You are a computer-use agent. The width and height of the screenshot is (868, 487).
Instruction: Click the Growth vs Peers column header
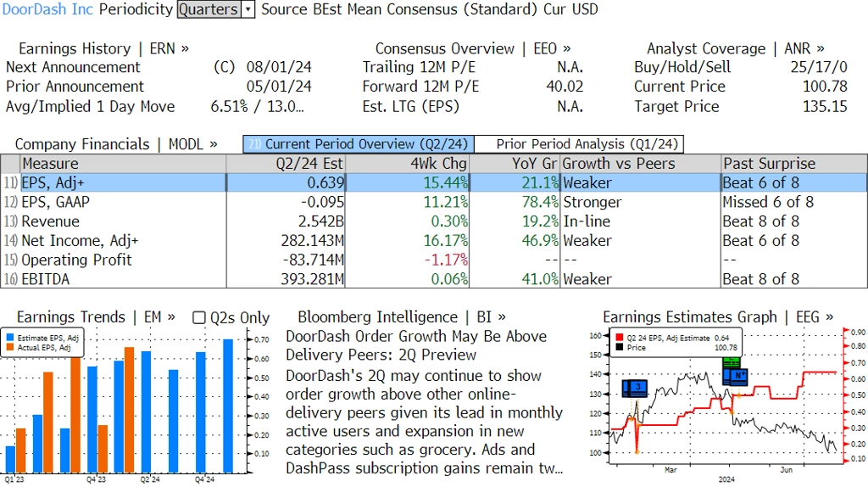641,164
